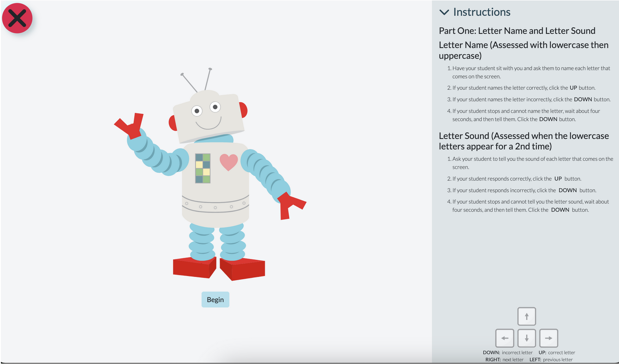Click the right arrow key button
This screenshot has height=364, width=619.
tap(549, 338)
